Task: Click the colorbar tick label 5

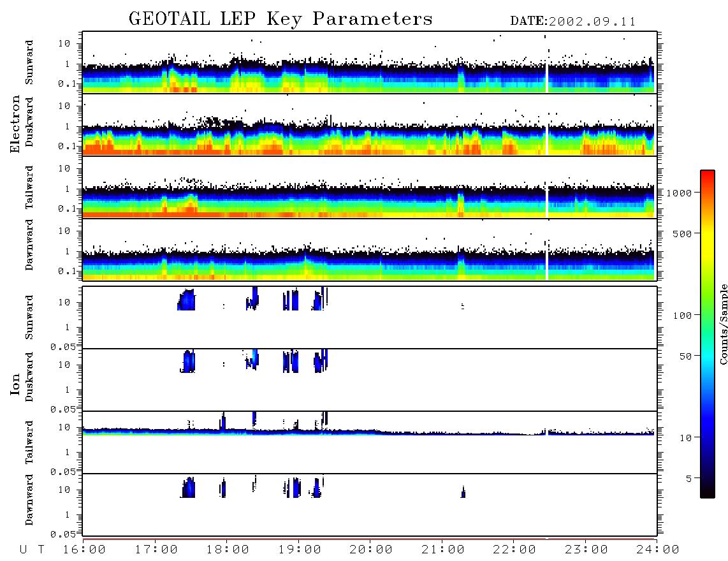Action: point(689,479)
